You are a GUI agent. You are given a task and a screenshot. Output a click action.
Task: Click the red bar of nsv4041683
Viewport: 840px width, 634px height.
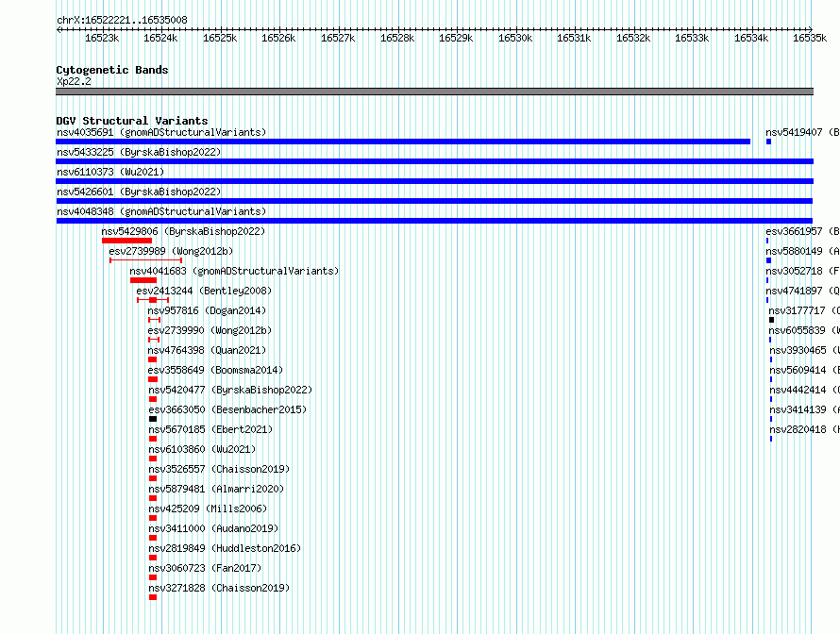tap(143, 280)
